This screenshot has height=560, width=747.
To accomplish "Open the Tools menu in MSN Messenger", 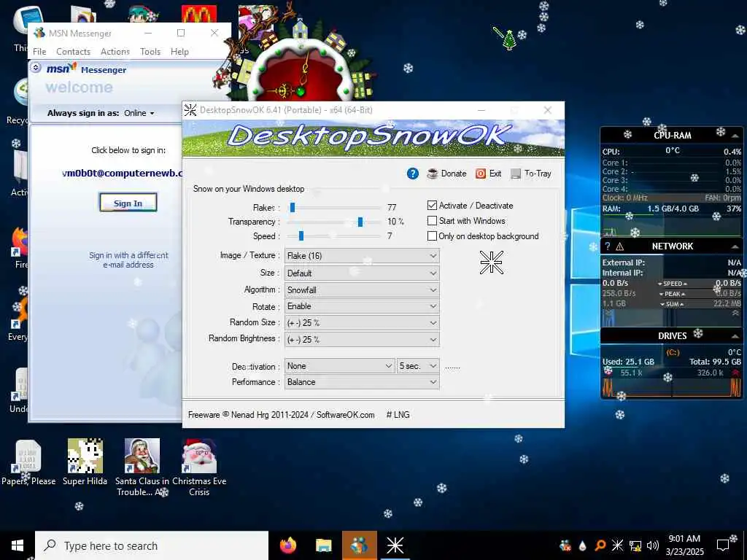I will click(x=150, y=52).
